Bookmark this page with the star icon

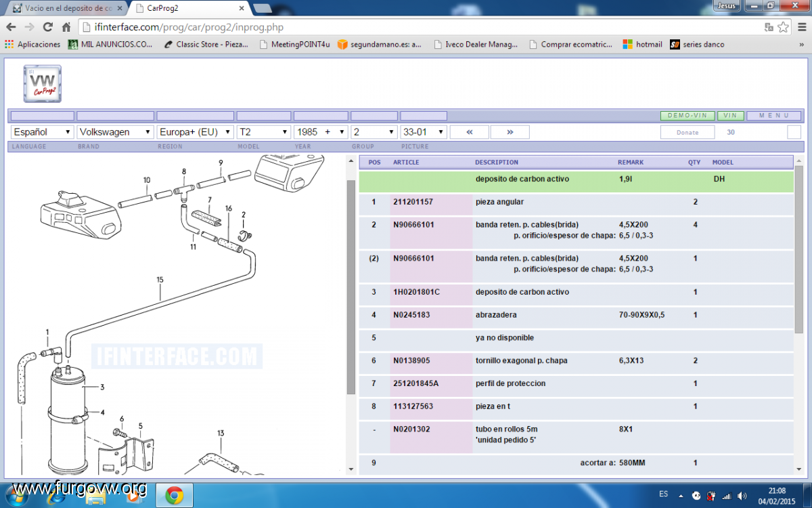(783, 27)
